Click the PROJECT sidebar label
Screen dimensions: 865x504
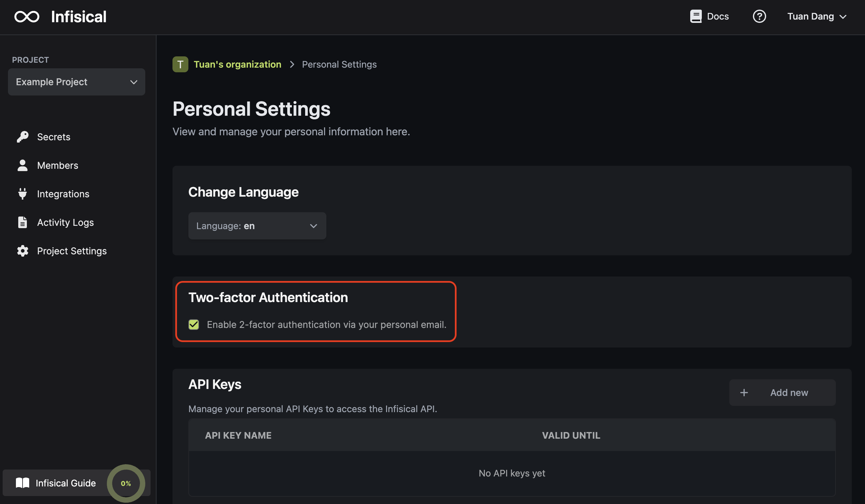31,60
